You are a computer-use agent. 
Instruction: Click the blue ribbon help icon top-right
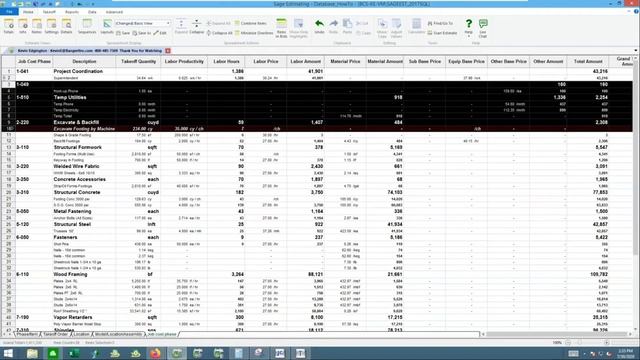[636, 12]
